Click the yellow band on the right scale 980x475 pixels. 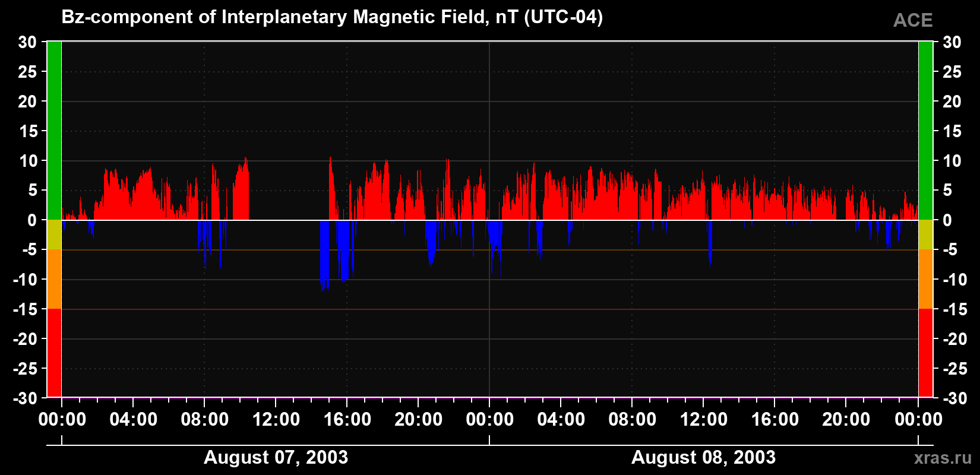[x=925, y=235]
